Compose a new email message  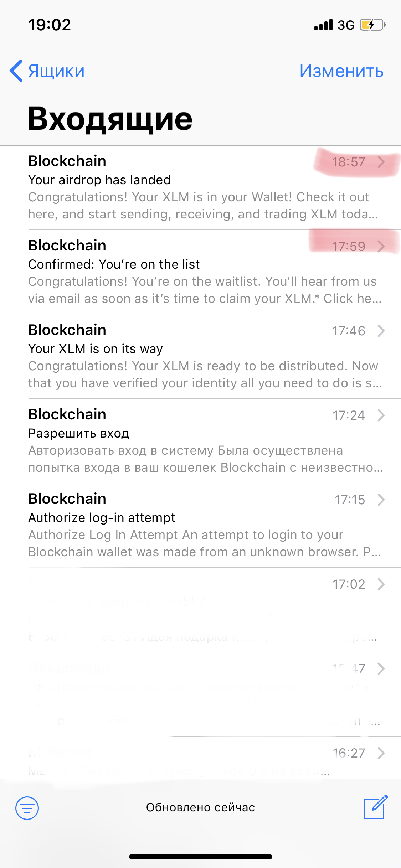click(x=375, y=807)
